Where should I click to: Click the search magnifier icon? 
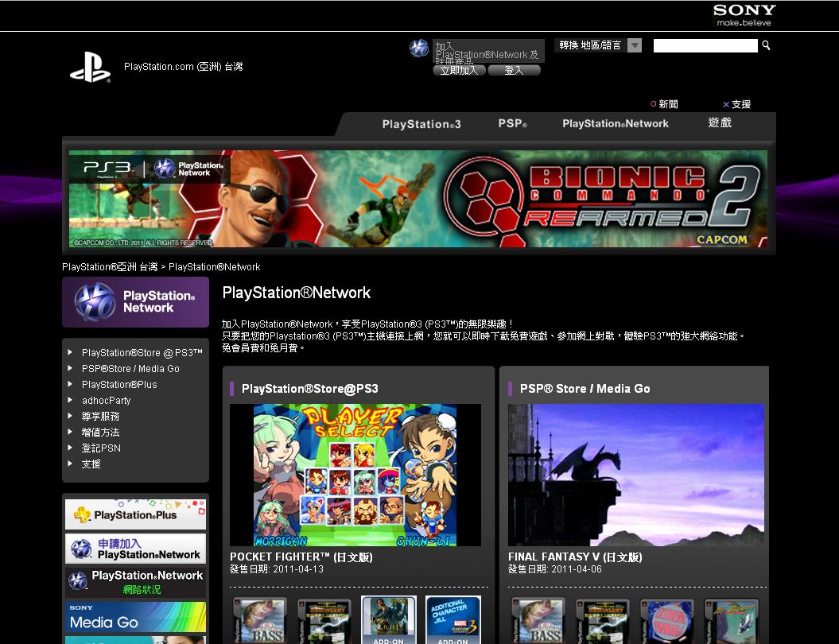point(766,45)
